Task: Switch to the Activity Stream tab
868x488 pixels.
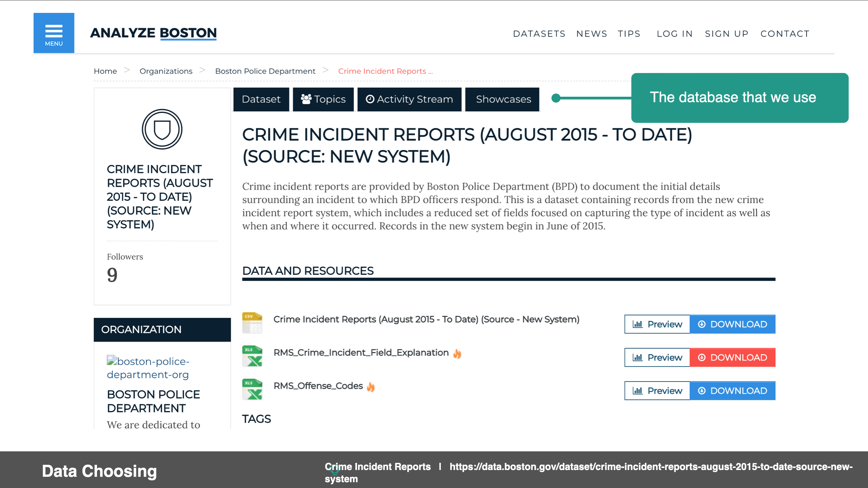Action: pos(409,99)
